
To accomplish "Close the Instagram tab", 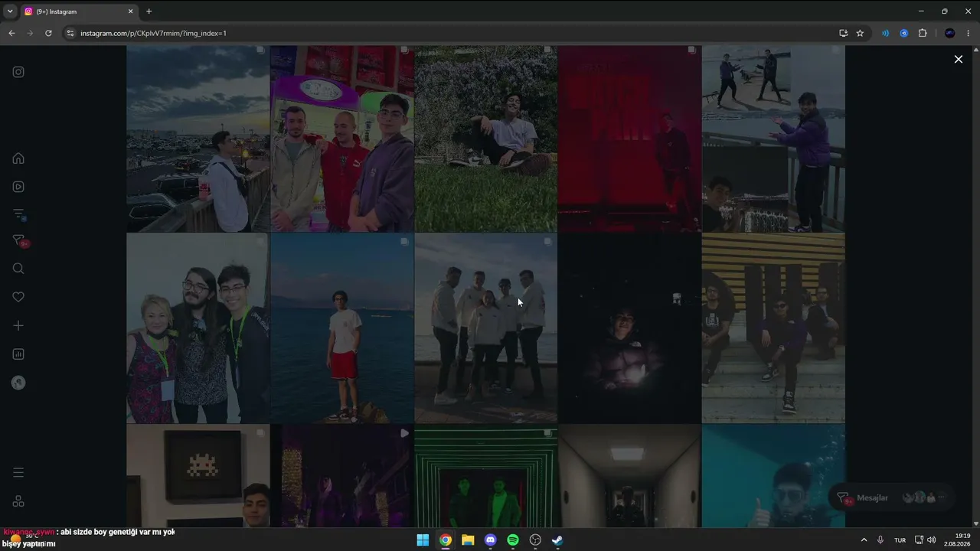I will (x=130, y=11).
